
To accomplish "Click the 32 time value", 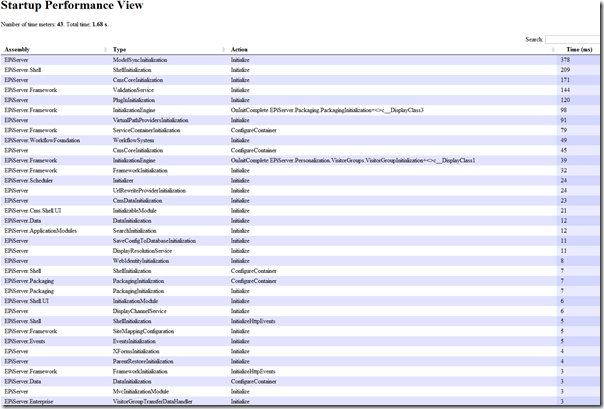I will [564, 170].
